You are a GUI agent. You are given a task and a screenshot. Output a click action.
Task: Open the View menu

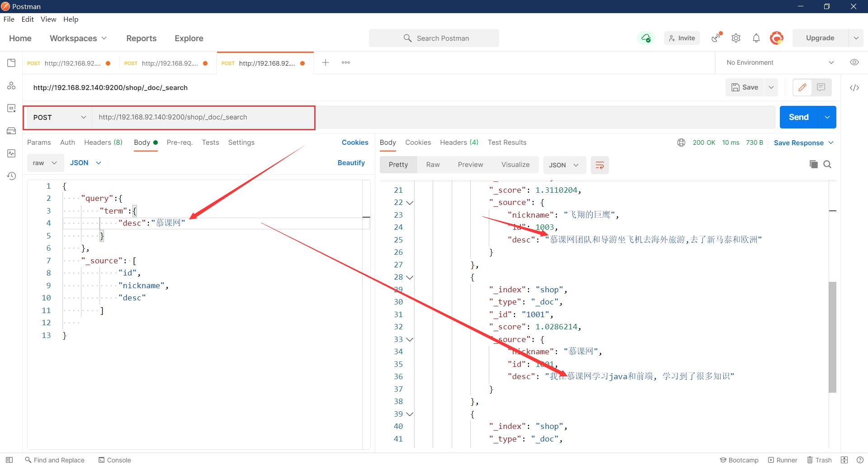click(x=48, y=19)
